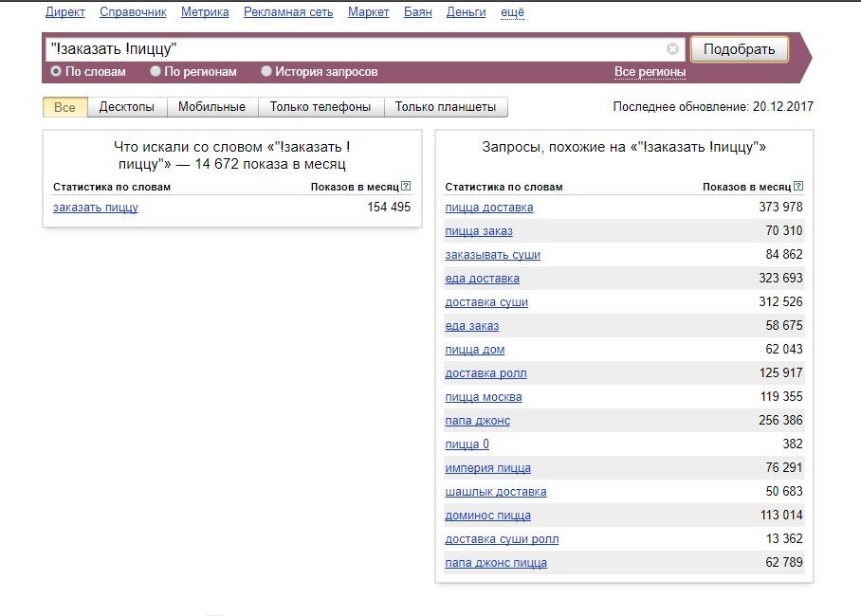Open the 'Маркет' link
Viewport: 861px width, 616px height.
[369, 12]
